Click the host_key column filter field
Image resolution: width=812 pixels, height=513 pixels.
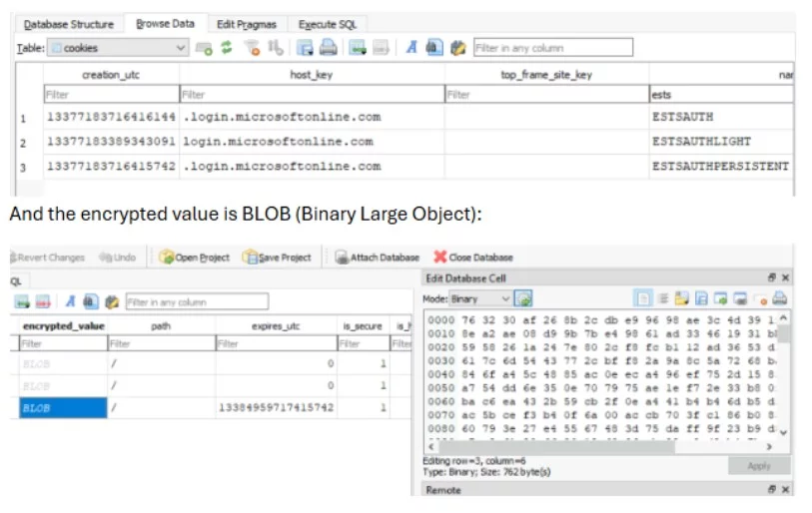311,95
